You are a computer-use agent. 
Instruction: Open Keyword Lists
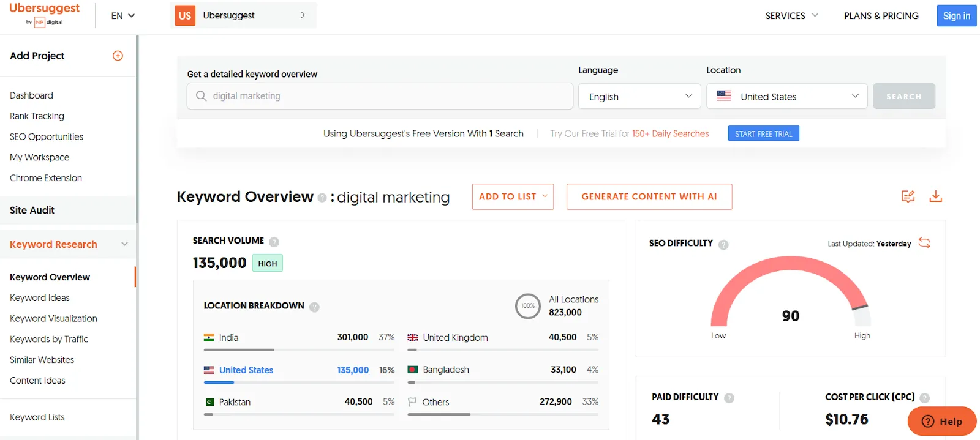coord(37,417)
